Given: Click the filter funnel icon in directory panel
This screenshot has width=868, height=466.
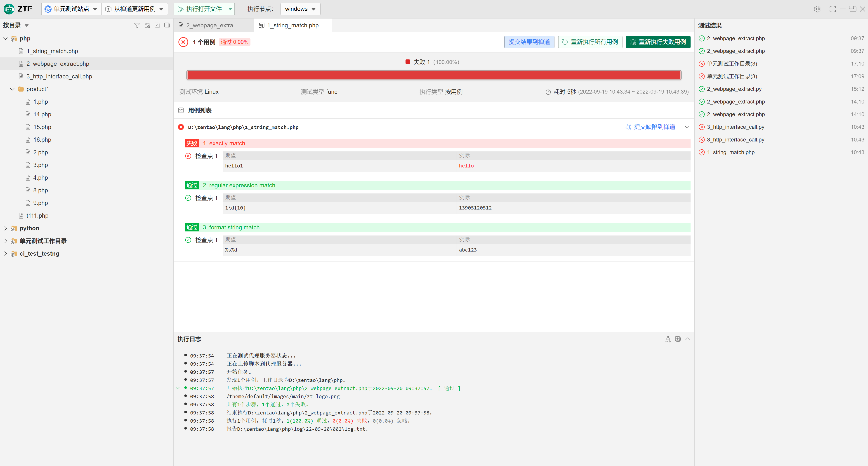Looking at the screenshot, I should click(x=137, y=25).
